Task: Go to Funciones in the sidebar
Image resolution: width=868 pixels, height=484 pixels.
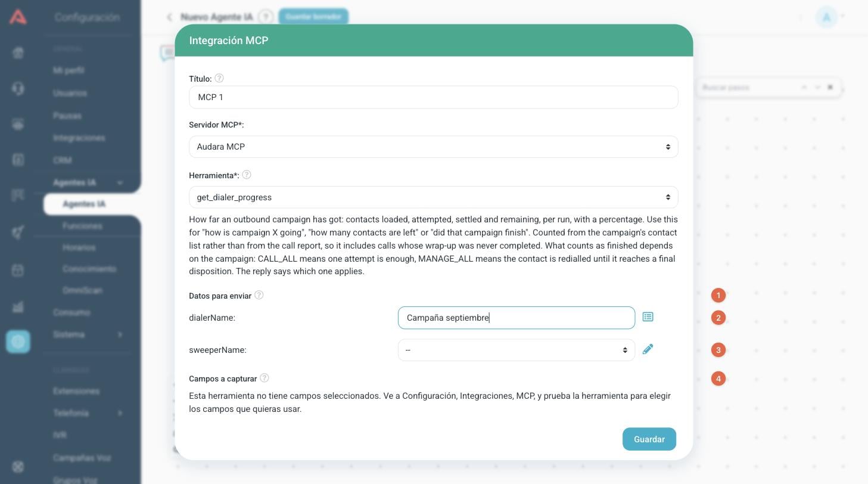Action: point(82,226)
